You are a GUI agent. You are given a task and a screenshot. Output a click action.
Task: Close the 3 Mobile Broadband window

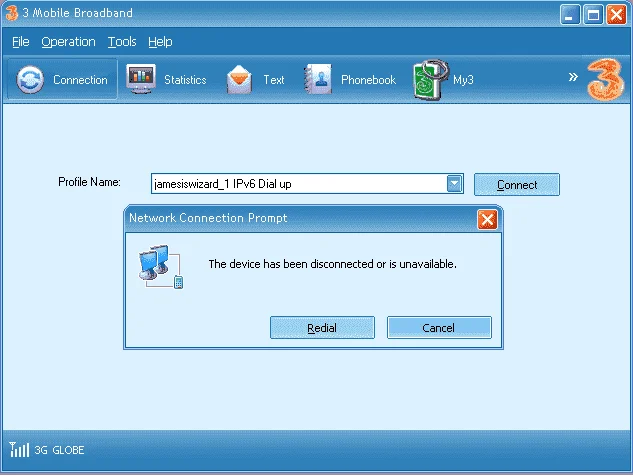[616, 15]
